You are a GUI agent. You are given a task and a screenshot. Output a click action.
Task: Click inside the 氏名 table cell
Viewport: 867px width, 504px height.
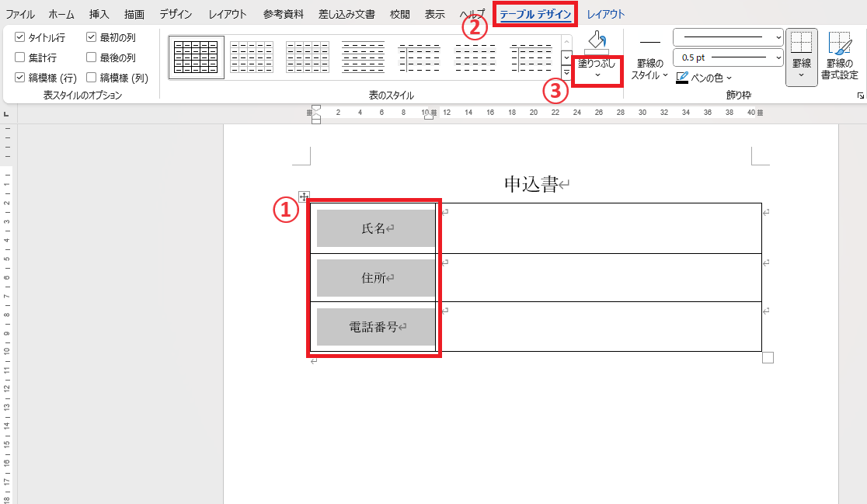click(374, 228)
